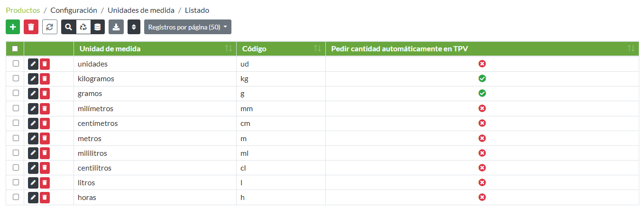Click the green add new record button
This screenshot has width=644, height=219.
point(13,27)
